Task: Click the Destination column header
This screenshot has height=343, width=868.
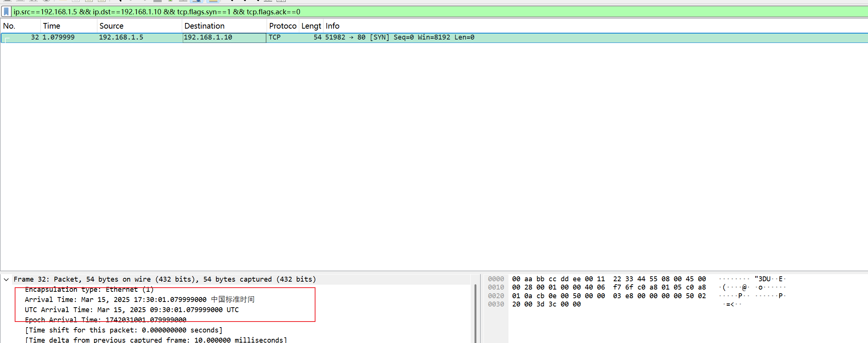Action: pos(204,26)
